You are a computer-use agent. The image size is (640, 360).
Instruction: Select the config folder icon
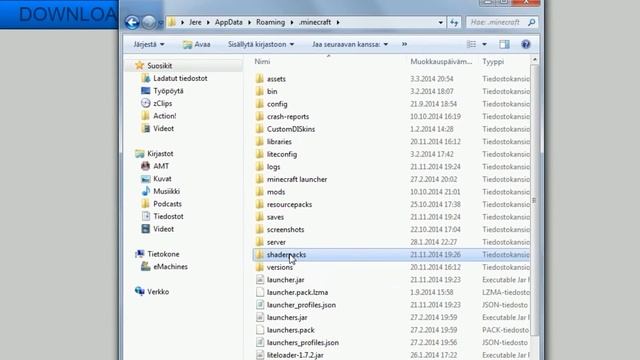tap(260, 104)
